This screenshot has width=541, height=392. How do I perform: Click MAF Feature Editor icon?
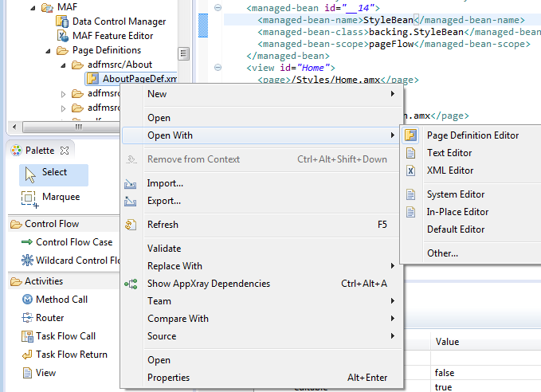(63, 36)
